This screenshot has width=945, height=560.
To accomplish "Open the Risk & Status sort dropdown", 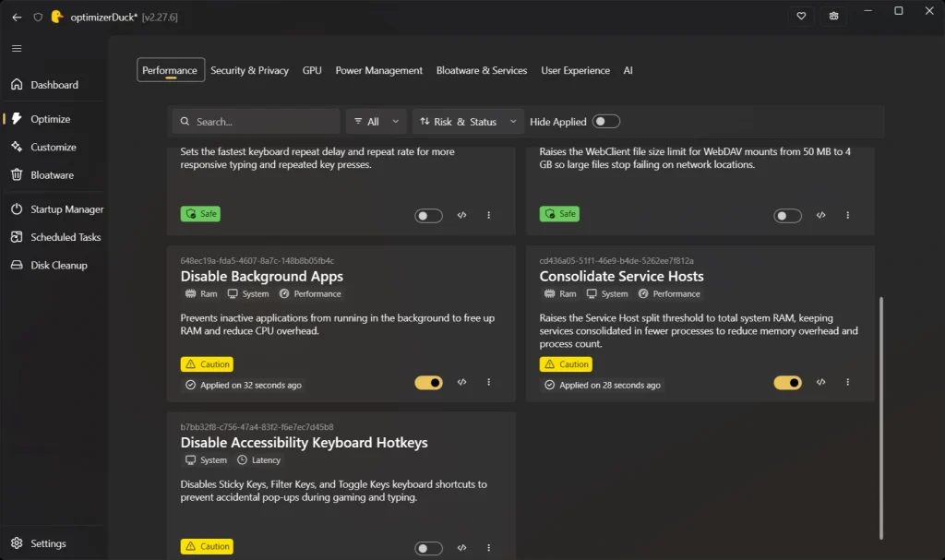I will [468, 122].
